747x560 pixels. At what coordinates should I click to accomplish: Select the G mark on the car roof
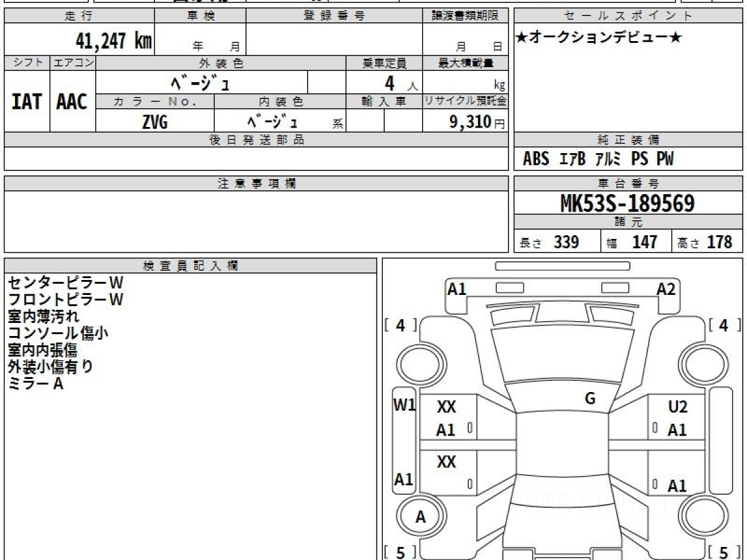point(590,399)
